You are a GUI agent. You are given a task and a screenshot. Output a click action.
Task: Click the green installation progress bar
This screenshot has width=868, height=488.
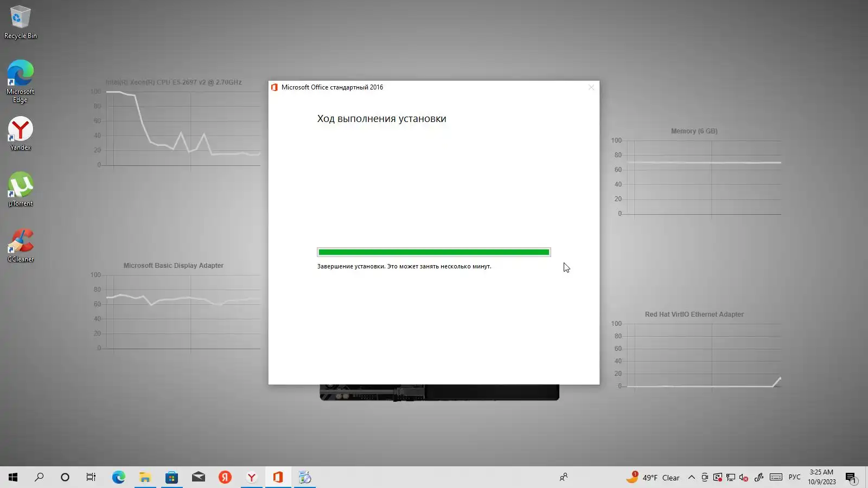pyautogui.click(x=434, y=252)
